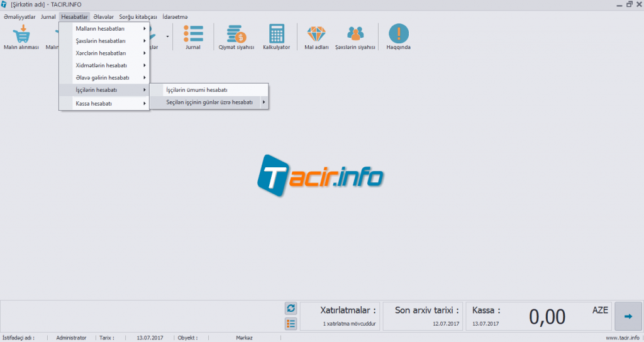This screenshot has width=644, height=342.
Task: Open Qiymət siyahısı price list
Action: click(x=236, y=35)
